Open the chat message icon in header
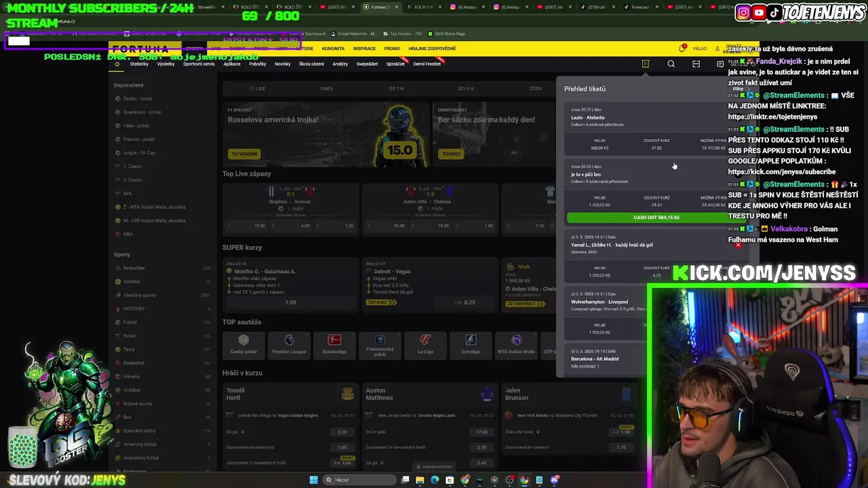 pyautogui.click(x=720, y=64)
